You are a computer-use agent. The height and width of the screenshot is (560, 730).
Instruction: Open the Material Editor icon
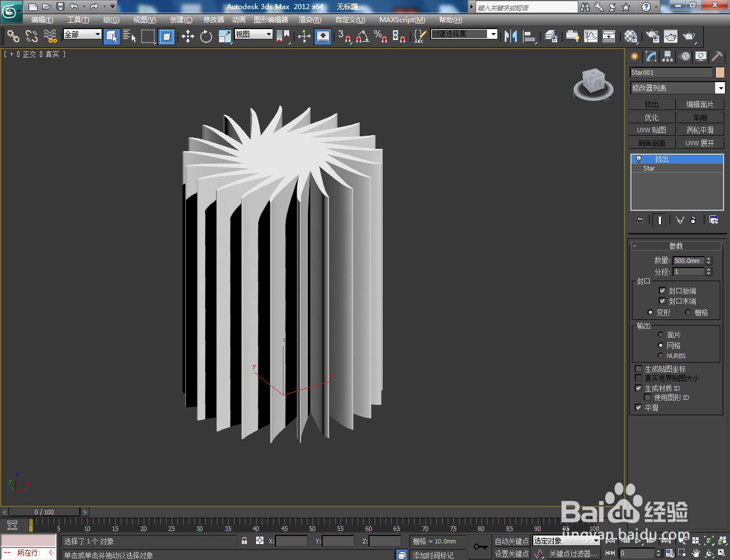(x=630, y=36)
